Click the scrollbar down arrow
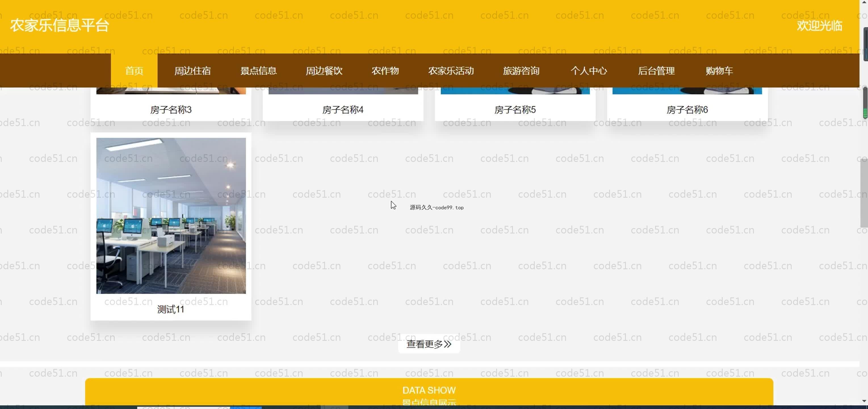 pos(864,401)
